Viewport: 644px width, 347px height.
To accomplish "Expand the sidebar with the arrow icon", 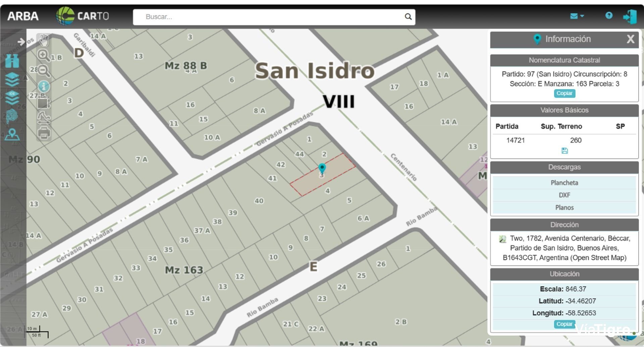I will (21, 42).
